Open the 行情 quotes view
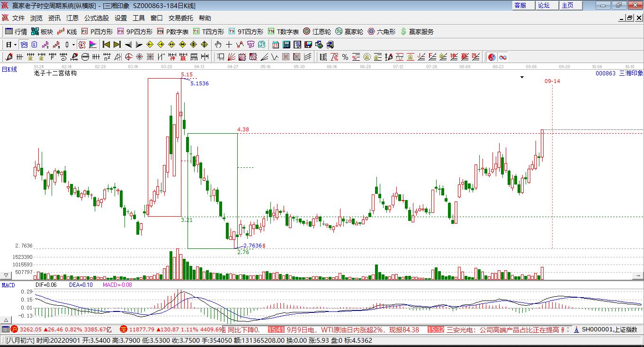644x347 pixels. (x=16, y=32)
